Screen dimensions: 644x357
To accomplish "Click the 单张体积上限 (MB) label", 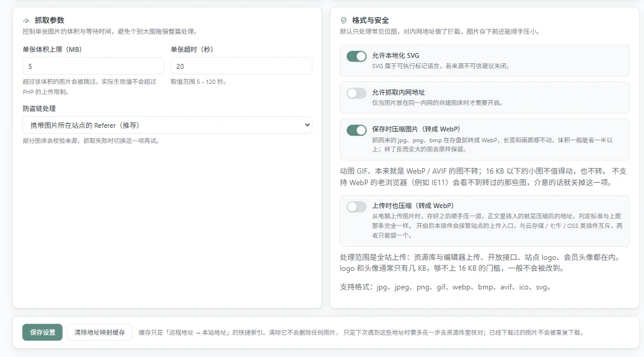I will click(x=52, y=49).
